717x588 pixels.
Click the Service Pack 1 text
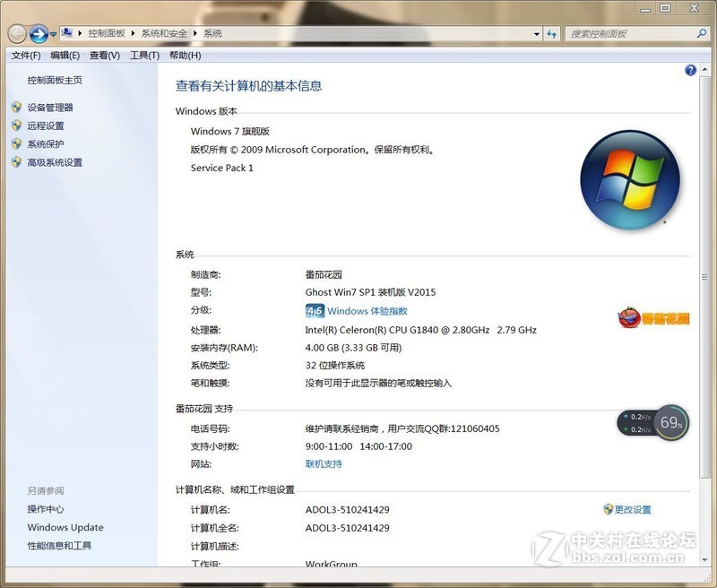(221, 168)
